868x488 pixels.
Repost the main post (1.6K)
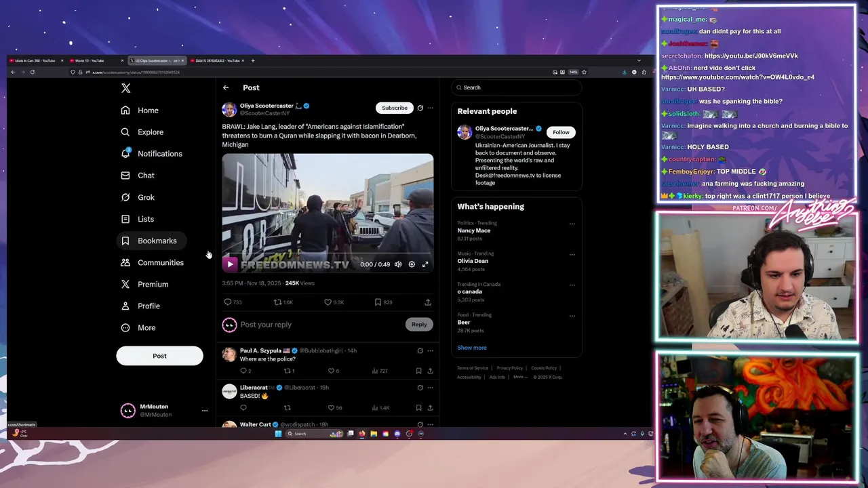pyautogui.click(x=283, y=302)
